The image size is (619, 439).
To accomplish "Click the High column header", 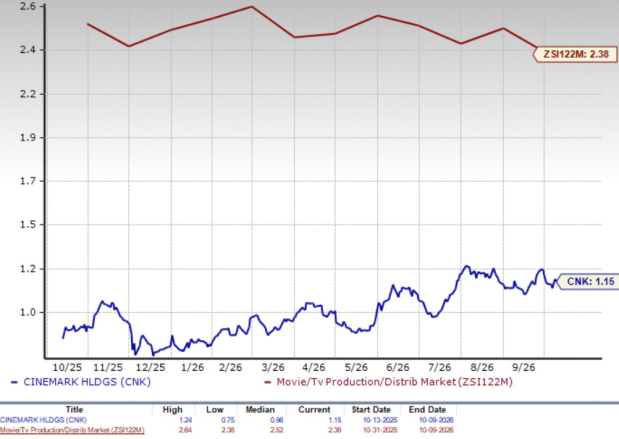I will pyautogui.click(x=173, y=409).
